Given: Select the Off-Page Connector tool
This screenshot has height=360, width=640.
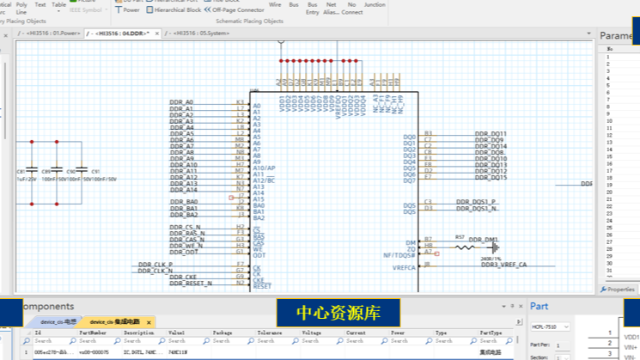Looking at the screenshot, I should [234, 10].
